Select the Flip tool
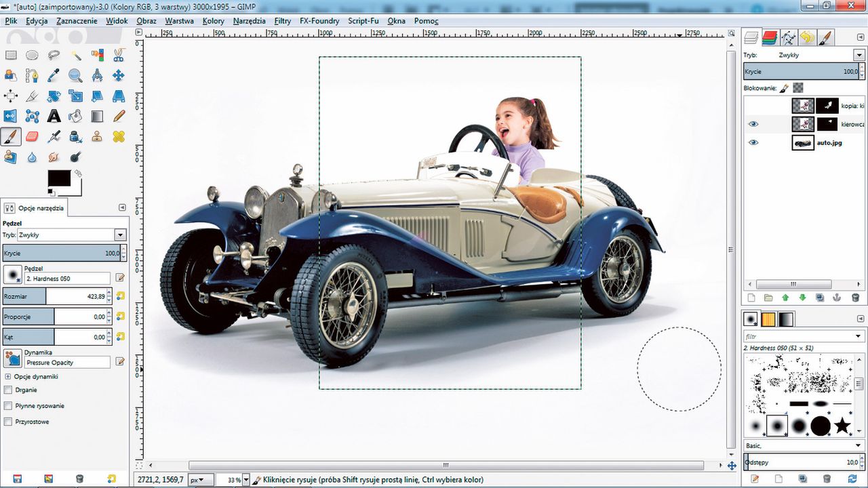 coord(10,117)
